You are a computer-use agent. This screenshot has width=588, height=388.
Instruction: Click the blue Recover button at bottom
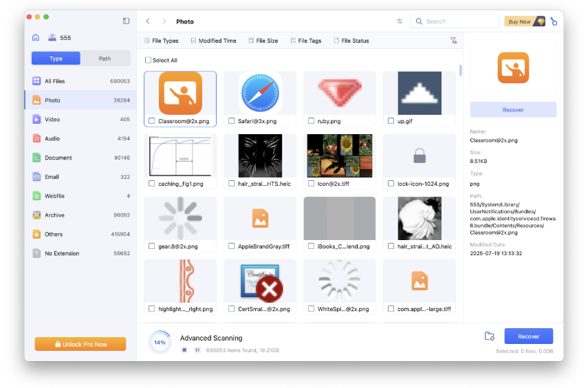[x=528, y=336]
